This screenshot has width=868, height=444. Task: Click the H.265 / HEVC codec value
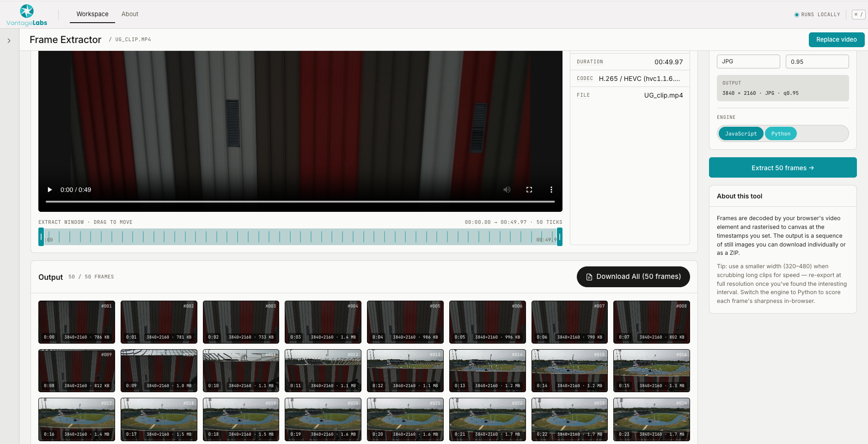click(x=639, y=79)
